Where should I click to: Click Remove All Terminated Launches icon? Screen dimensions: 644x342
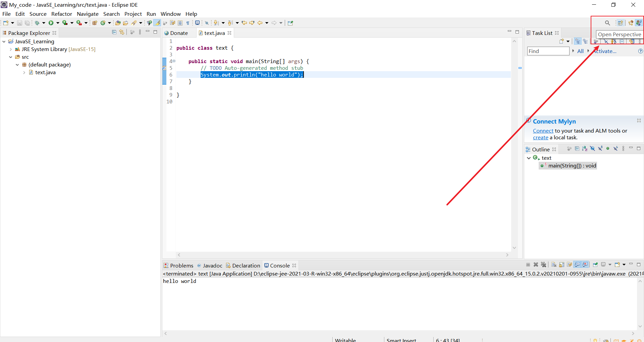(x=544, y=264)
